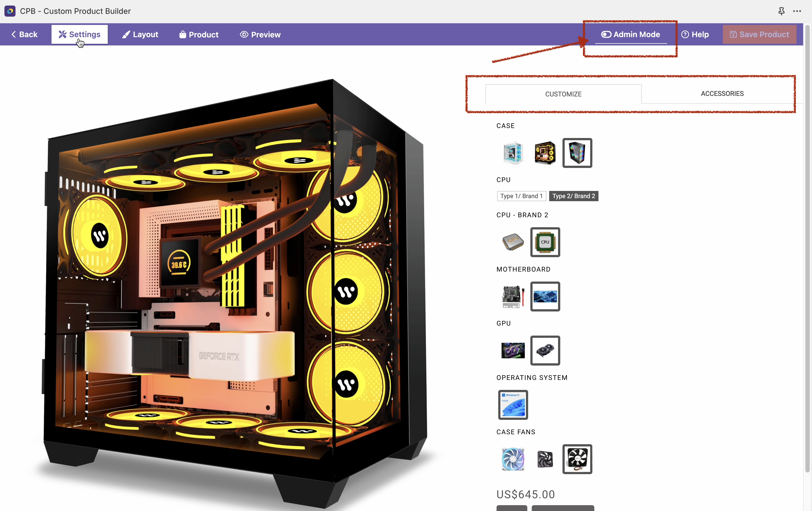
Task: Click the pin icon in title bar
Action: coord(781,11)
